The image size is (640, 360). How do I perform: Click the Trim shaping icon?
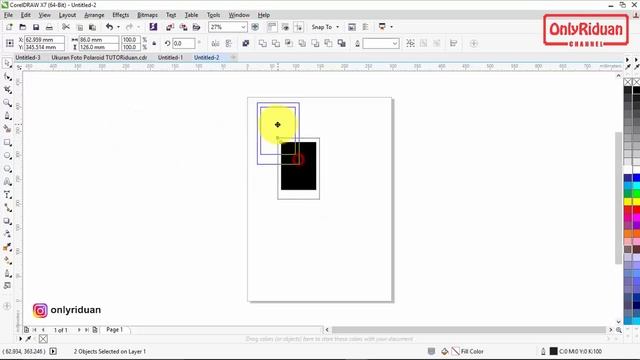pos(276,43)
